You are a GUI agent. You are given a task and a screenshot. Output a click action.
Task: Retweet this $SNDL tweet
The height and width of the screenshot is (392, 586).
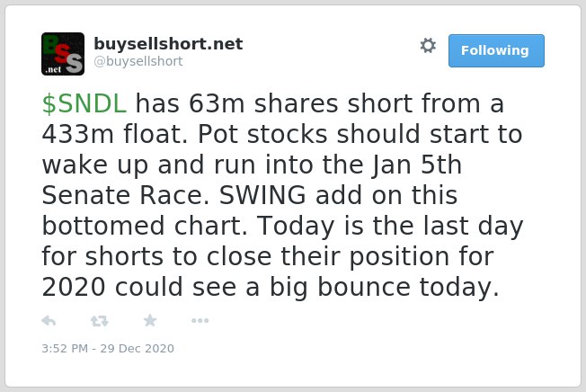[x=100, y=321]
